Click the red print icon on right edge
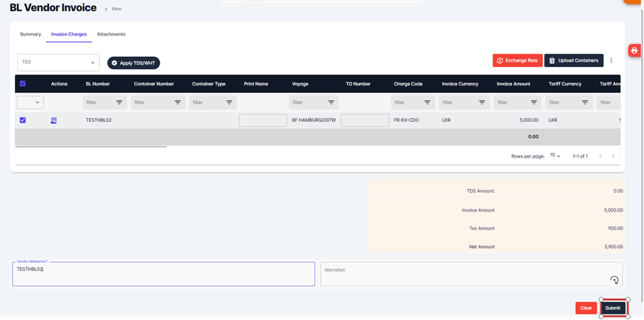Image resolution: width=644 pixels, height=320 pixels. coord(634,51)
